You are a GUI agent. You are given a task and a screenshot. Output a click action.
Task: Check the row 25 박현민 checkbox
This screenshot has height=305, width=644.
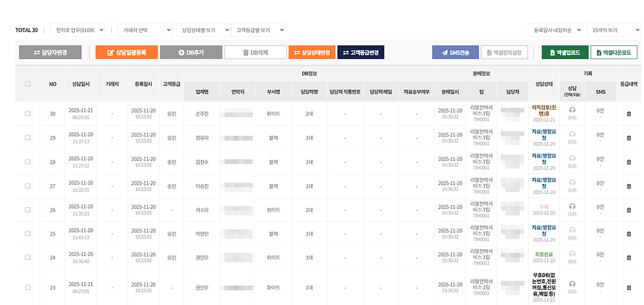[x=28, y=233]
